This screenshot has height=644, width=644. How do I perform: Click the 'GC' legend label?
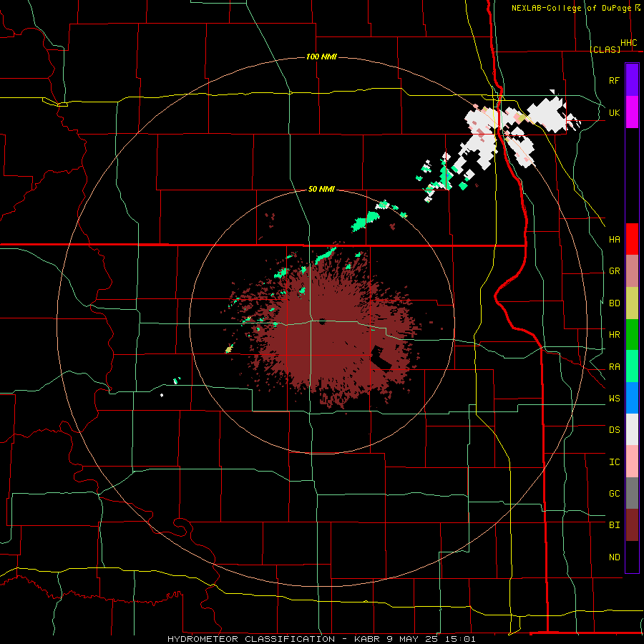tap(614, 494)
